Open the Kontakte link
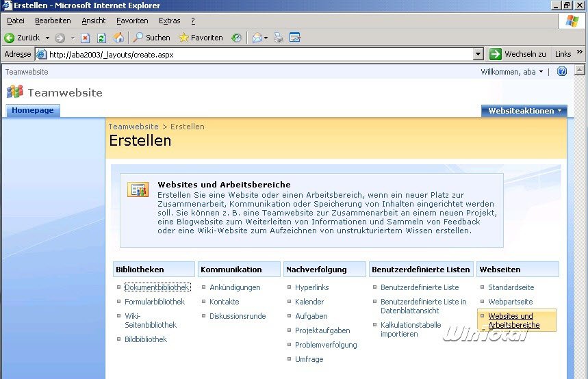This screenshot has width=588, height=379. tap(225, 302)
